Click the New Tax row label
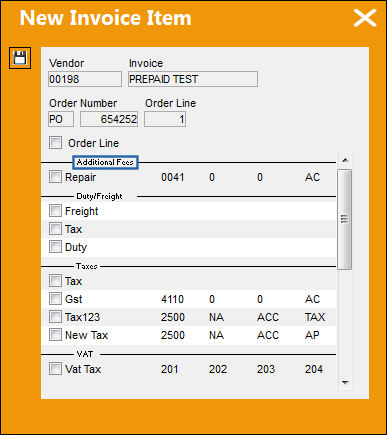The image size is (387, 435). tap(87, 335)
